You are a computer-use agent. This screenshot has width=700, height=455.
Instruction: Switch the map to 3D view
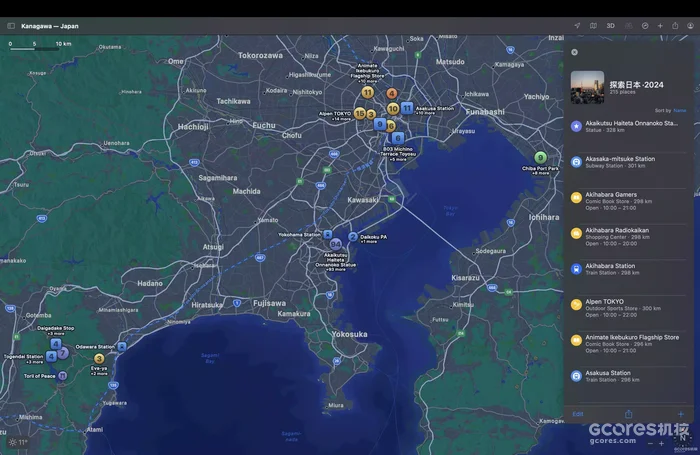click(610, 26)
